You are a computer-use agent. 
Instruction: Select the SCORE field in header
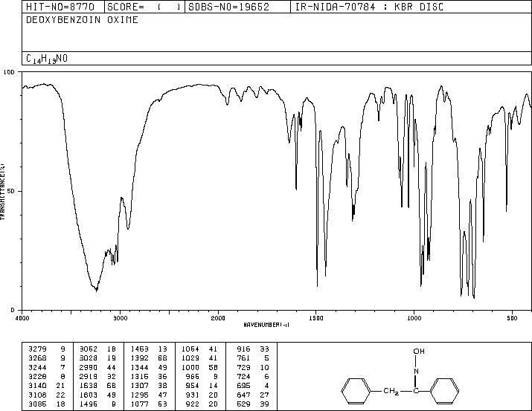[x=144, y=7]
